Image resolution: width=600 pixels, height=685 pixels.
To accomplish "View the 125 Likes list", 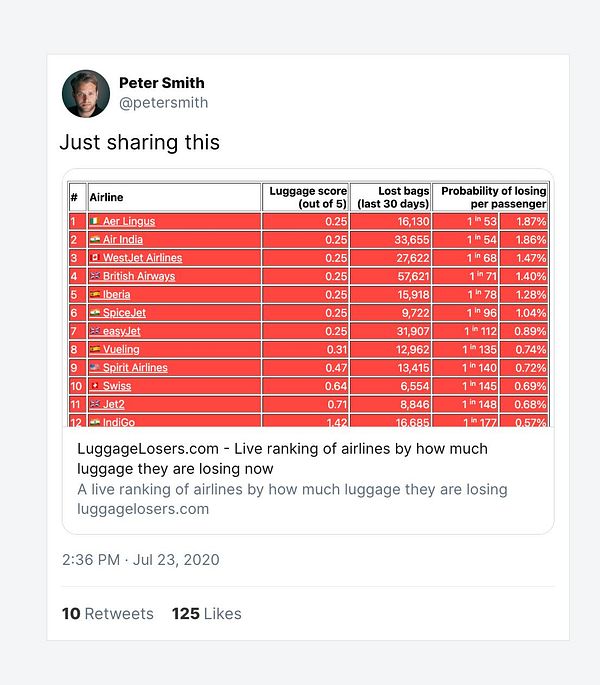I will [206, 613].
